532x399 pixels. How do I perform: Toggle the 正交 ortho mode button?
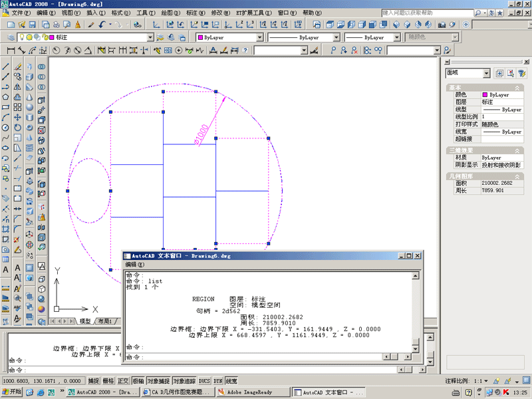[x=123, y=381]
